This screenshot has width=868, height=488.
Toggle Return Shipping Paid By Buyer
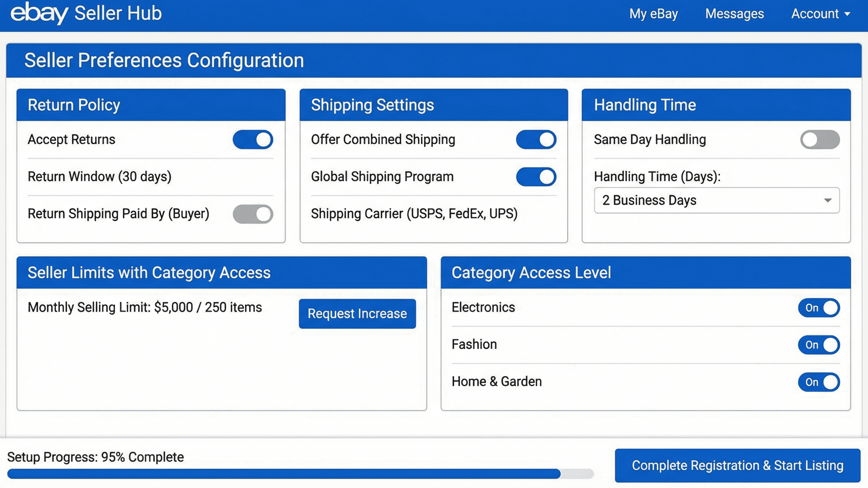tap(253, 214)
